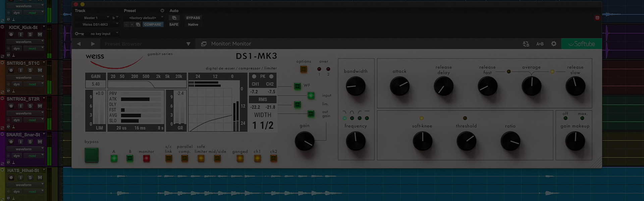Open the plugin settings gear icon
644x201 pixels.
point(553,44)
